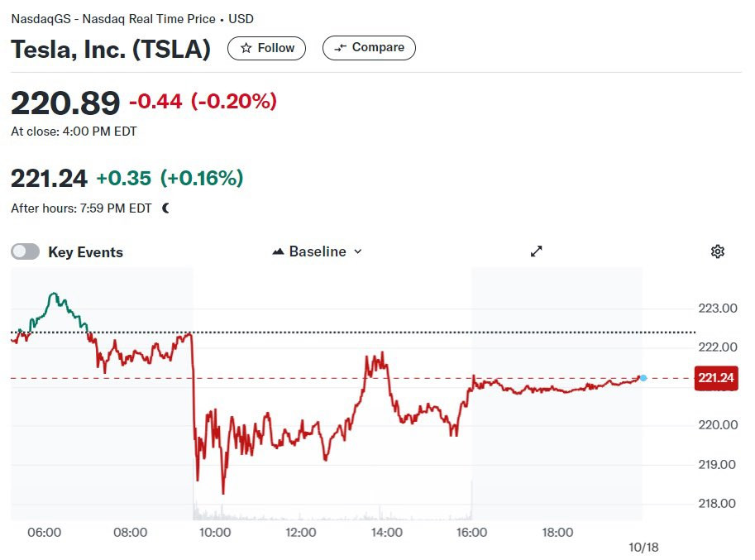
Task: Click the 223.00 price axis label
Action: click(718, 309)
